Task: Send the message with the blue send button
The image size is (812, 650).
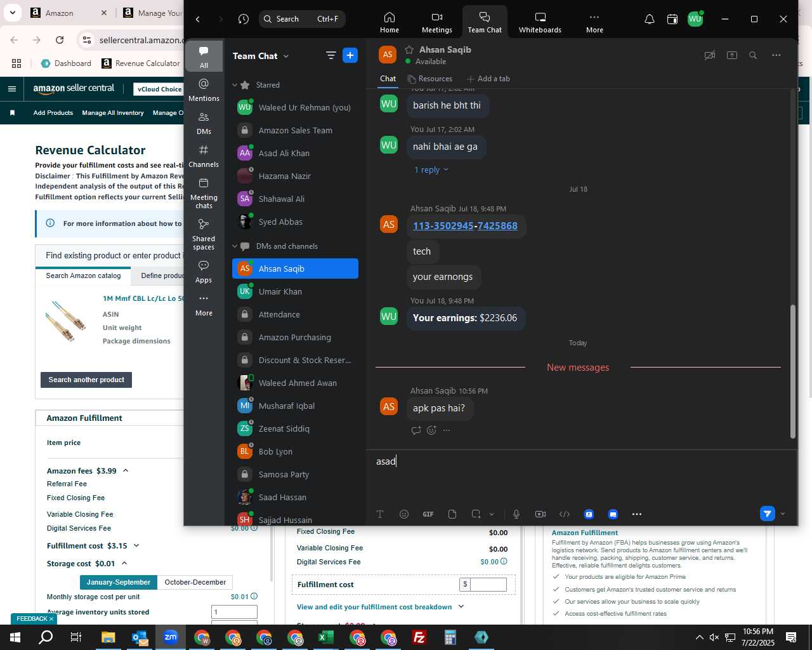Action: [767, 514]
